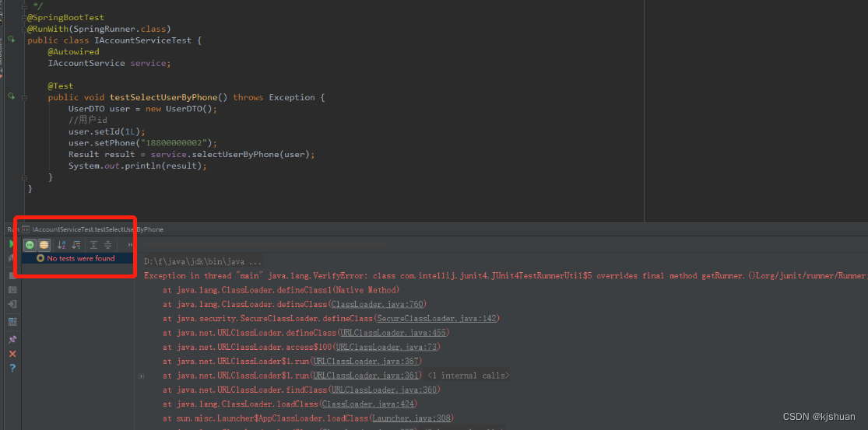Viewport: 868px width, 430px height.
Task: Click the @Autowired annotation
Action: 74,51
